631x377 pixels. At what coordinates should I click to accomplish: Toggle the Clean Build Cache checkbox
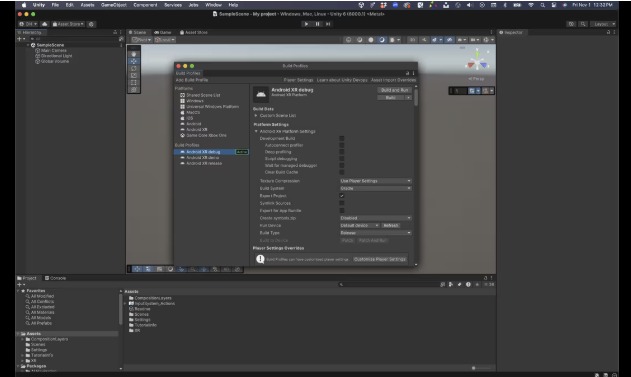click(342, 172)
